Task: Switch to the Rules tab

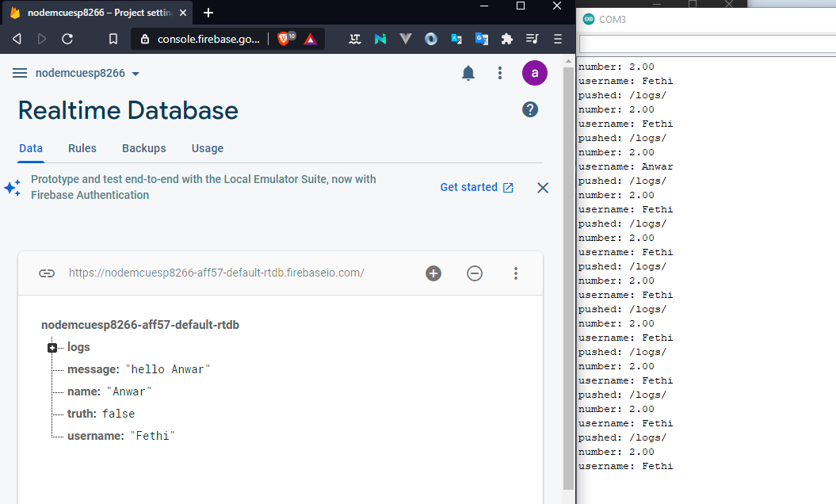Action: 82,148
